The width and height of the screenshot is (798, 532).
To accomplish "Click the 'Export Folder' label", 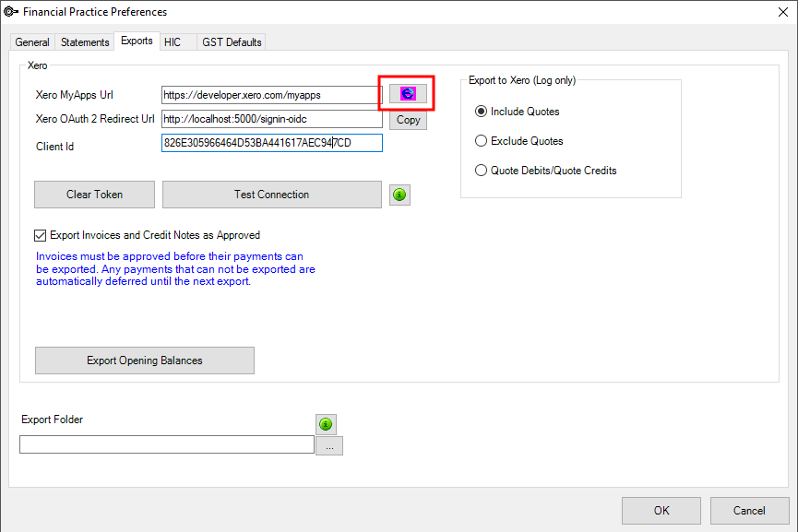I will (x=52, y=420).
